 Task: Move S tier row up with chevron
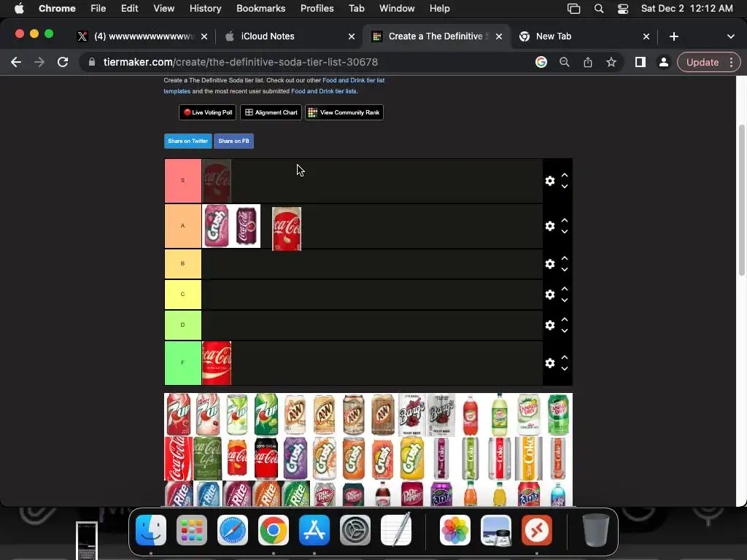coord(565,175)
